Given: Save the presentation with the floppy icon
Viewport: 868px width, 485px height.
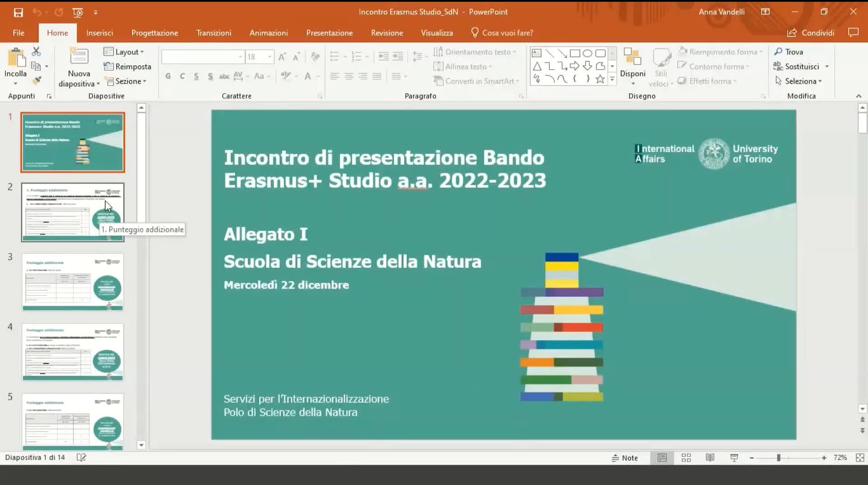Looking at the screenshot, I should click(x=18, y=12).
